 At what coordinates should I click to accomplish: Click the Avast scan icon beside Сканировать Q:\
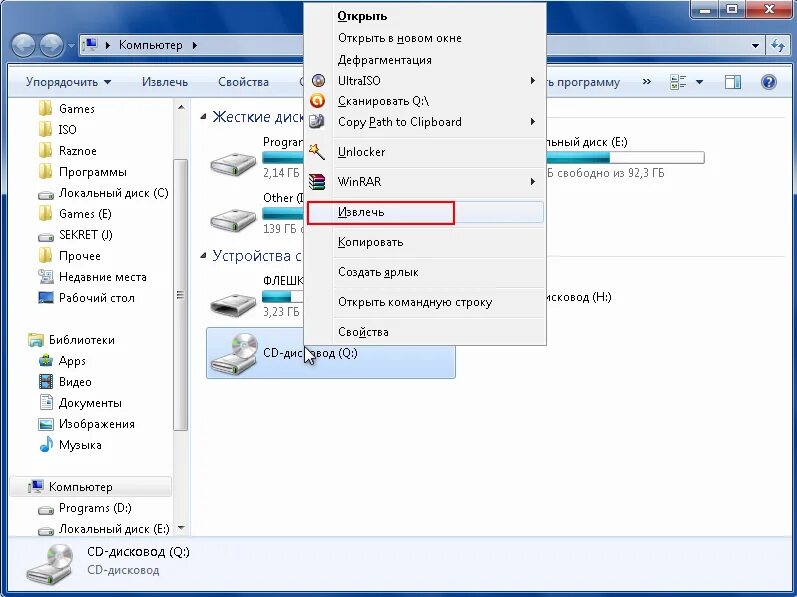pyautogui.click(x=318, y=101)
